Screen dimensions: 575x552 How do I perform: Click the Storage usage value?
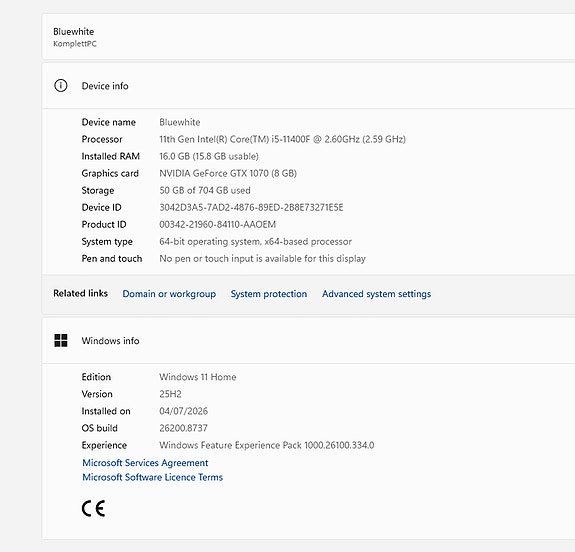point(205,190)
